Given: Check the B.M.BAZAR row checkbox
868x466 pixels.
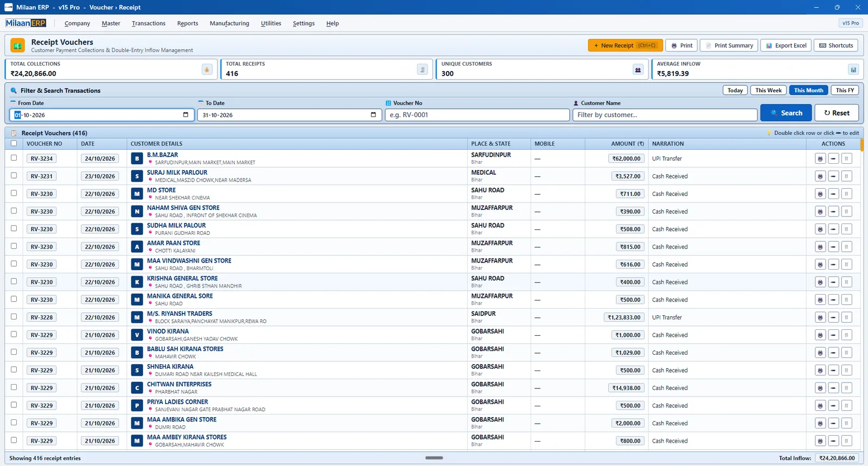Looking at the screenshot, I should coord(14,158).
